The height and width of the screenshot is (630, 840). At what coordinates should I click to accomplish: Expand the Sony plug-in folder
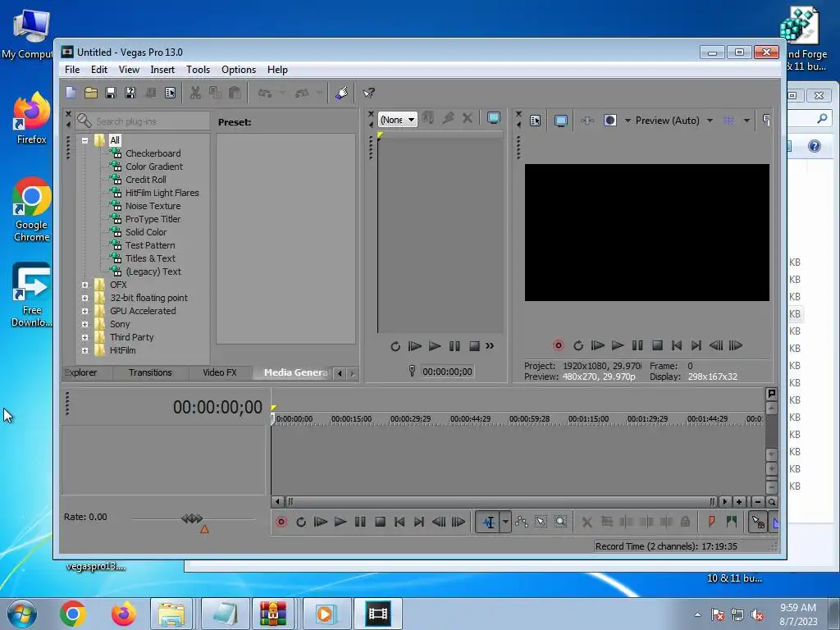coord(84,324)
